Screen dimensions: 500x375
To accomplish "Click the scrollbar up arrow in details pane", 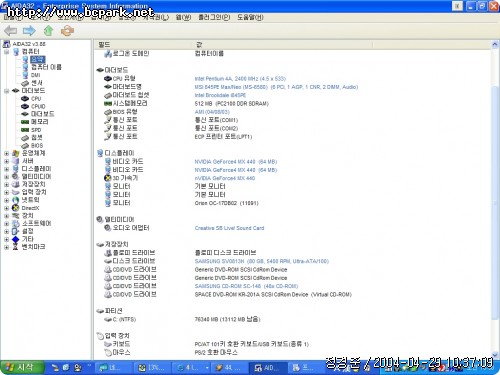I will coord(495,44).
